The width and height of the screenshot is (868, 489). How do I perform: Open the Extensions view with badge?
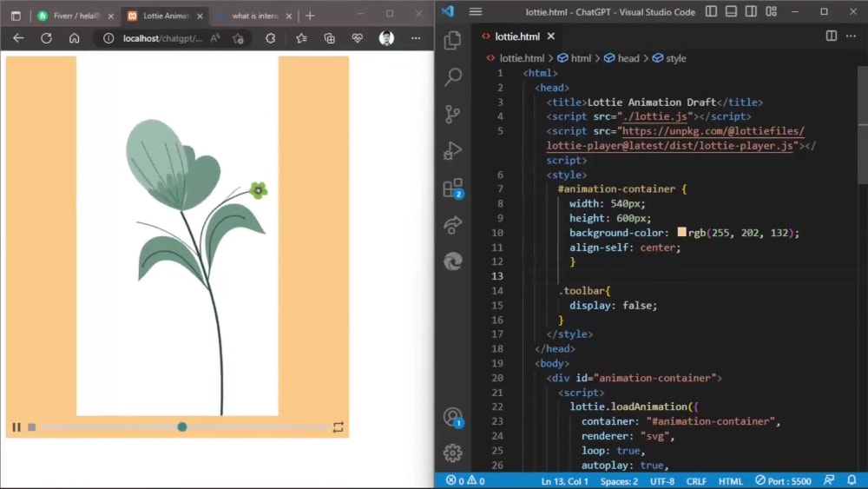tap(453, 188)
